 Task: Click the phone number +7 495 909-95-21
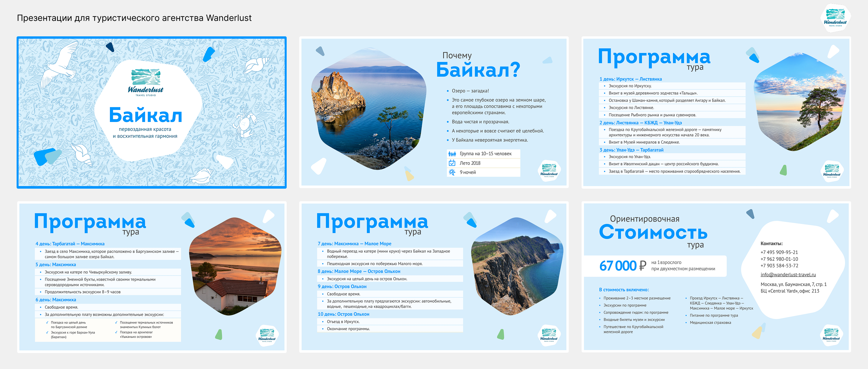click(x=779, y=252)
